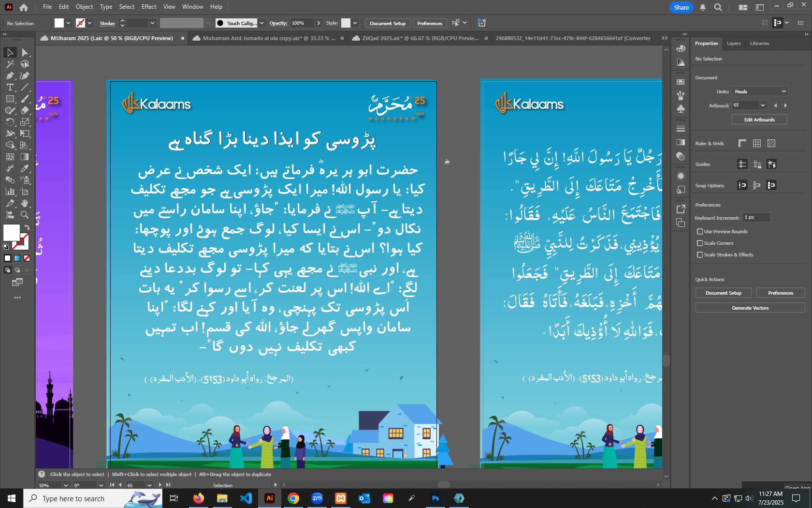This screenshot has height=508, width=812.
Task: Select the Magic Wand tool
Action: (10, 64)
